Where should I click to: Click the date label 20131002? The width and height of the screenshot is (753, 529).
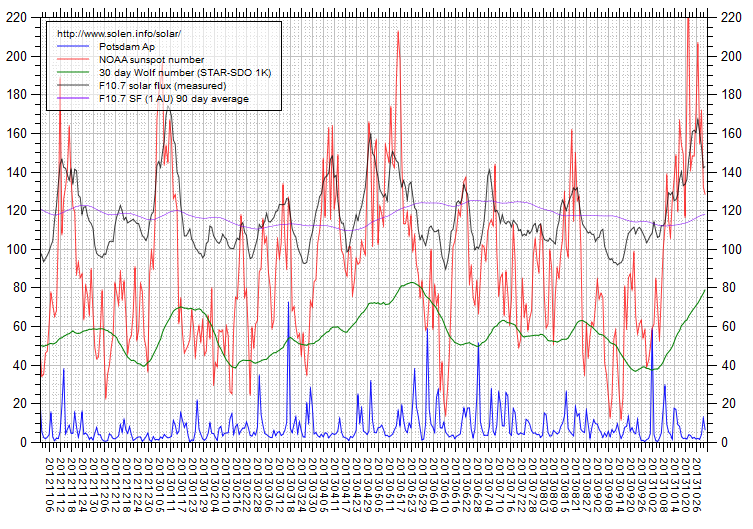pos(655,485)
